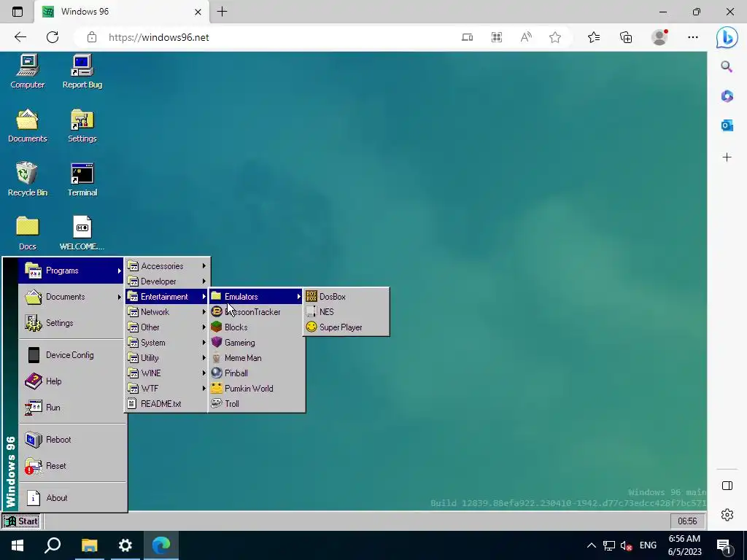The height and width of the screenshot is (560, 747).
Task: Click the muted volume tray icon
Action: click(626, 545)
